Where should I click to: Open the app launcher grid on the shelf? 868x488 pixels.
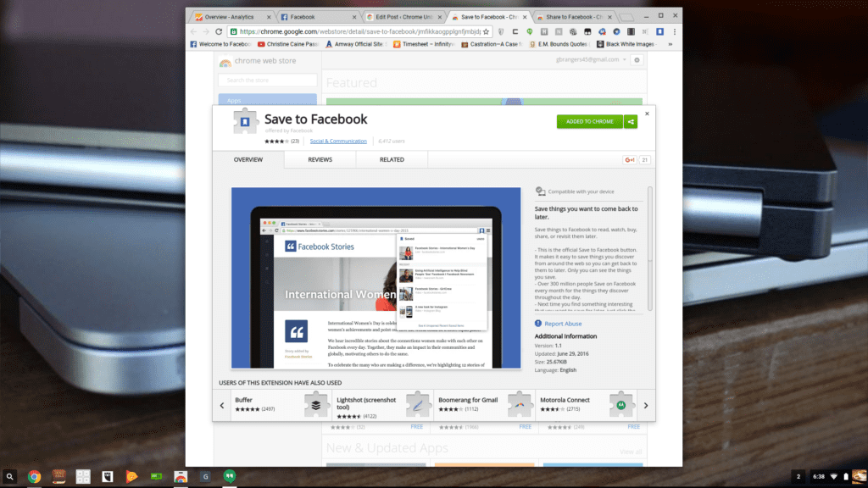click(82, 476)
